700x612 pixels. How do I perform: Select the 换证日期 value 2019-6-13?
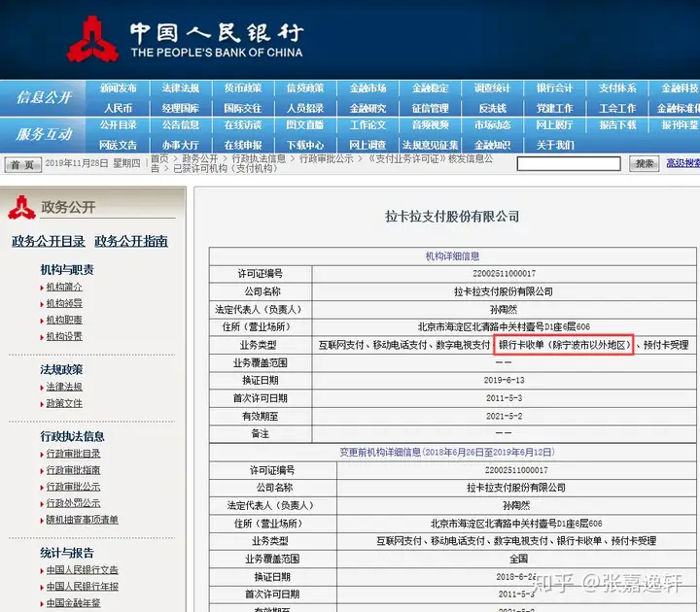pyautogui.click(x=504, y=381)
